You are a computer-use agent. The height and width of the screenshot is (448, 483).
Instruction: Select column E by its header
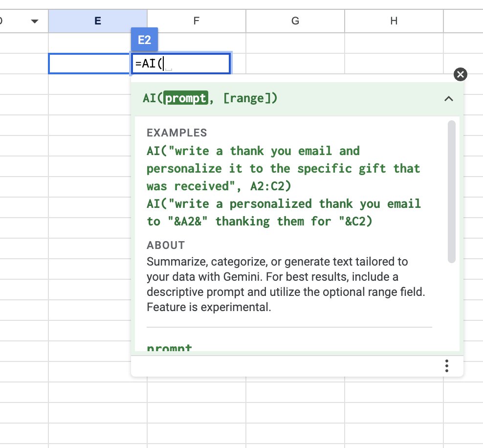(97, 21)
